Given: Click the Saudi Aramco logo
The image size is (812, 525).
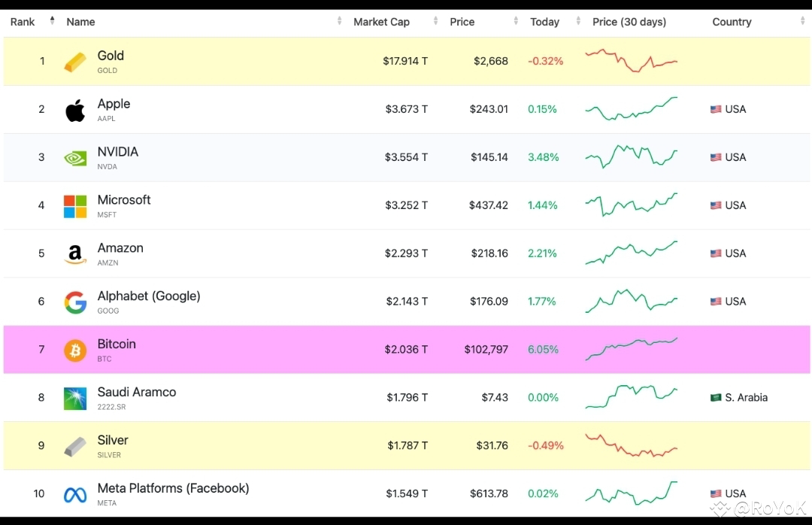Looking at the screenshot, I should pos(75,399).
